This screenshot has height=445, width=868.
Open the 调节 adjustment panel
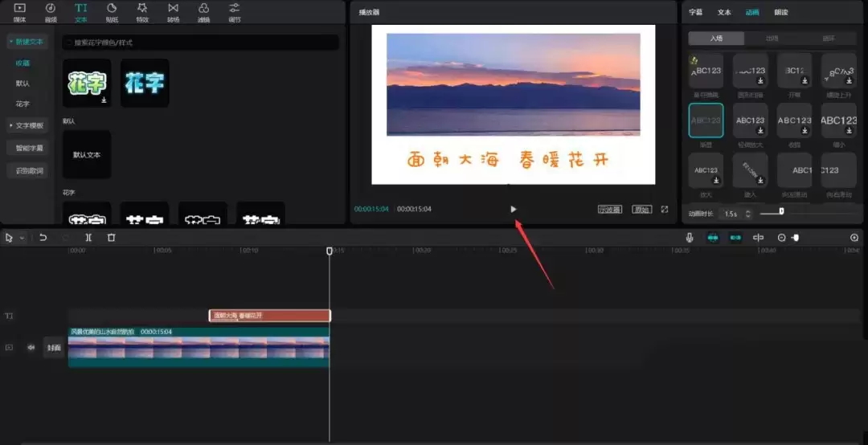(x=235, y=12)
